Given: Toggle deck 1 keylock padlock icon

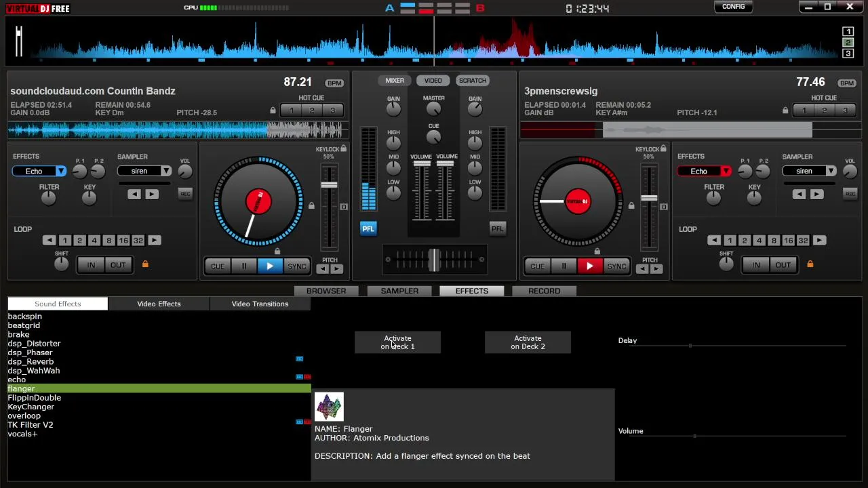Looking at the screenshot, I should [x=344, y=149].
